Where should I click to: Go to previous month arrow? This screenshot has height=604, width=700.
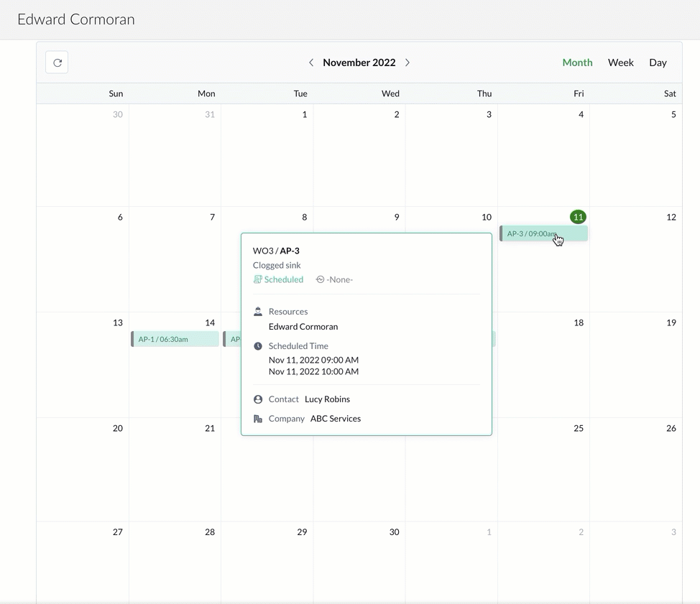(311, 62)
